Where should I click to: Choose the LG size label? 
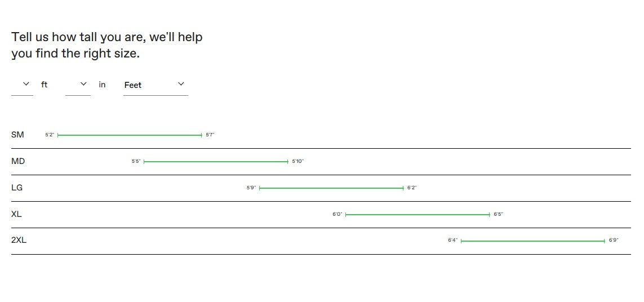coord(17,188)
